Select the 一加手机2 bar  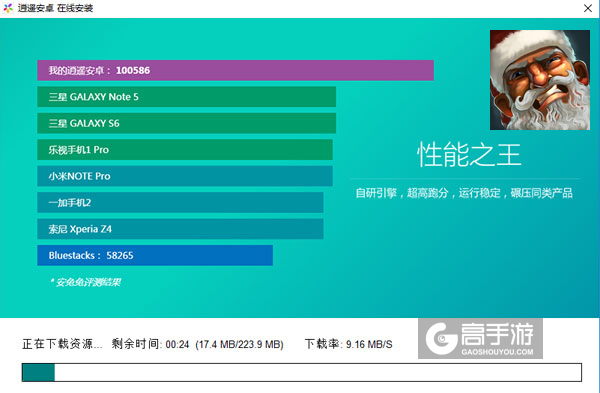[180, 202]
